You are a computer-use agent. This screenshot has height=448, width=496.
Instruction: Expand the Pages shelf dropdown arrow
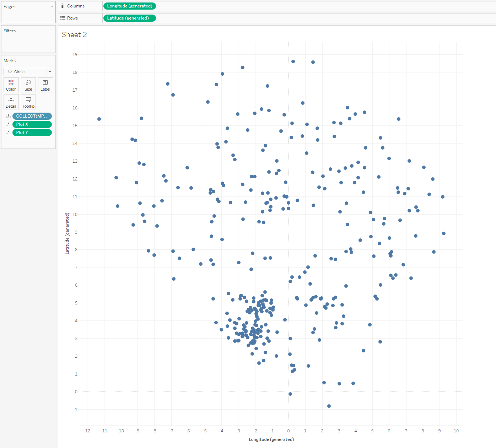coord(52,6)
